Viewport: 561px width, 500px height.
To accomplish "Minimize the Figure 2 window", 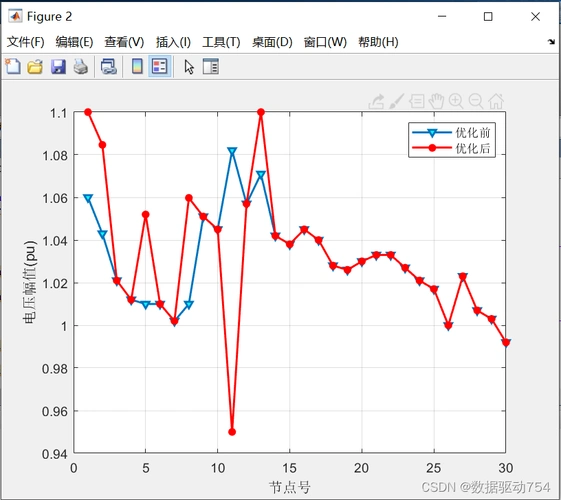I will [442, 16].
